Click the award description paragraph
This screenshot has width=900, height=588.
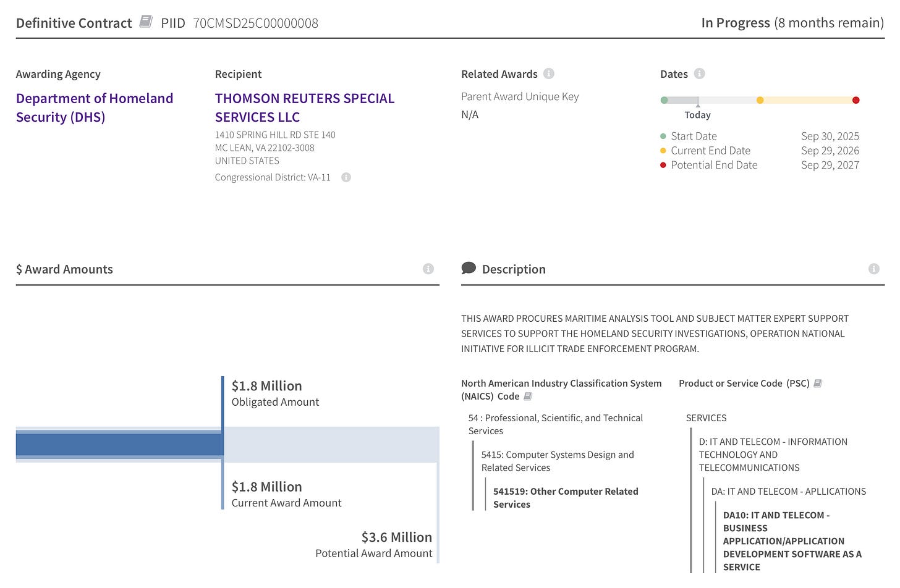point(655,334)
